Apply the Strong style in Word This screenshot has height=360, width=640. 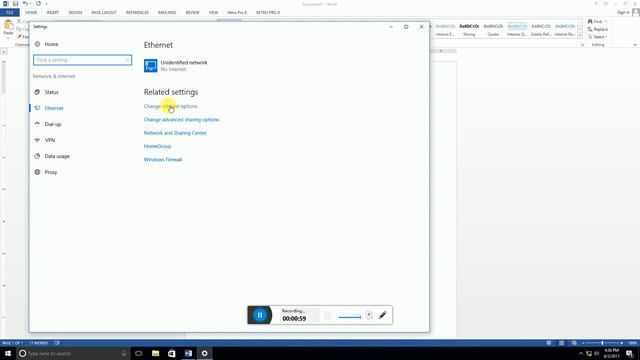(469, 30)
